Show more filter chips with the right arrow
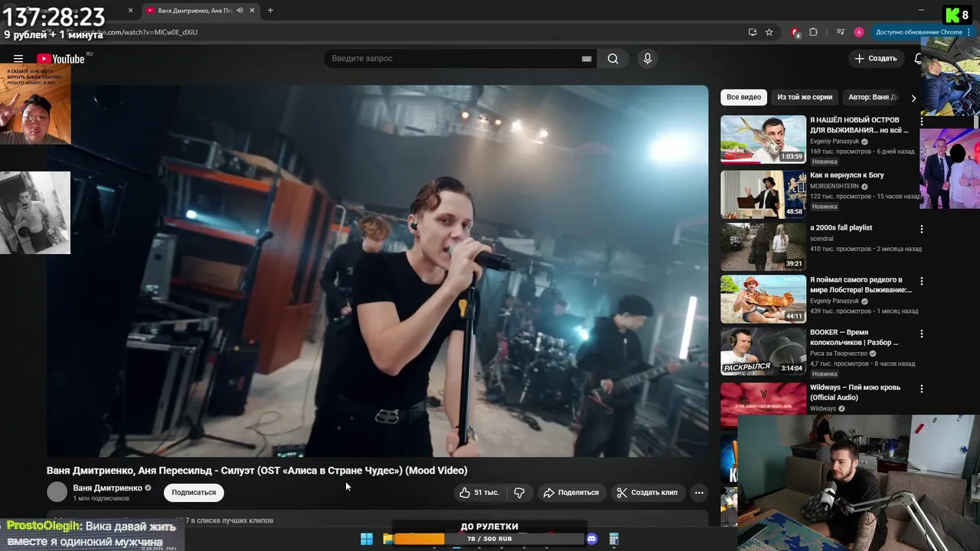Screen dimensions: 980x551 click(x=913, y=98)
